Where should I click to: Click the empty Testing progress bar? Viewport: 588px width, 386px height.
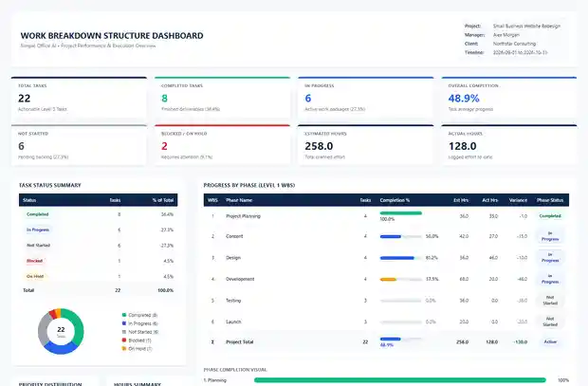tap(401, 301)
